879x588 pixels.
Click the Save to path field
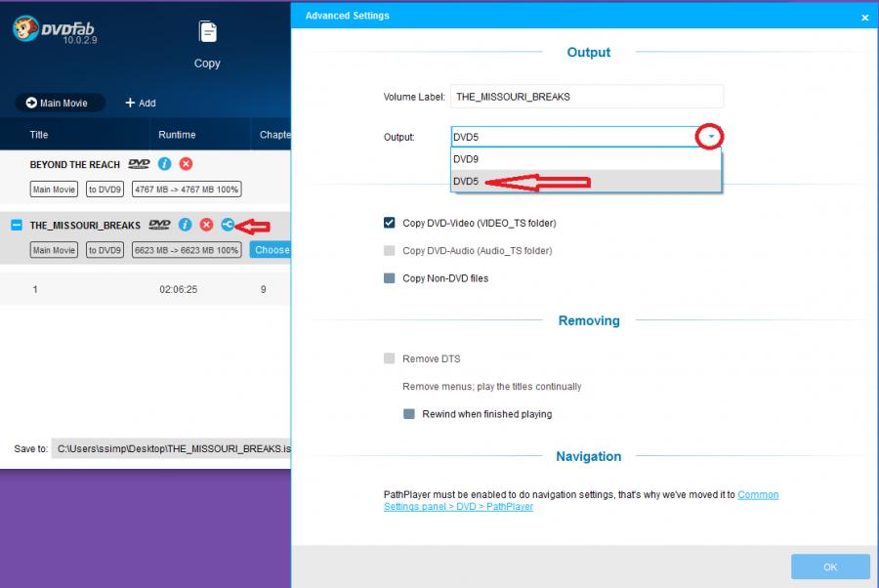click(171, 448)
